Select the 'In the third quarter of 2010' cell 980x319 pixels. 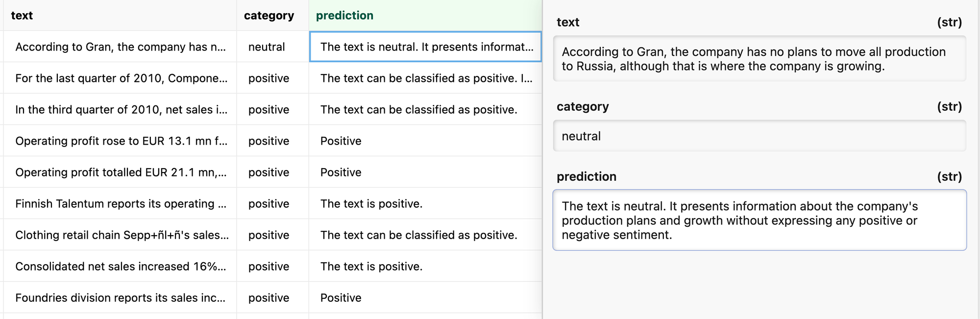121,110
